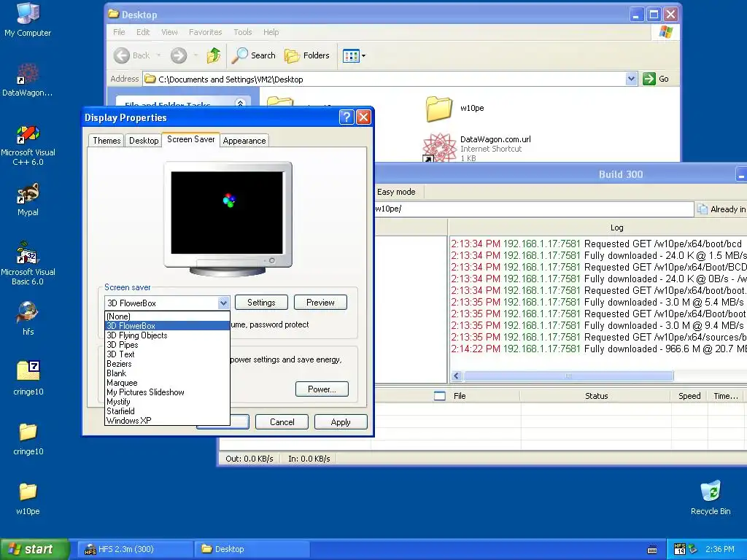Viewport: 747px width, 560px height.
Task: Switch to Desktop taskbar button
Action: (252, 549)
